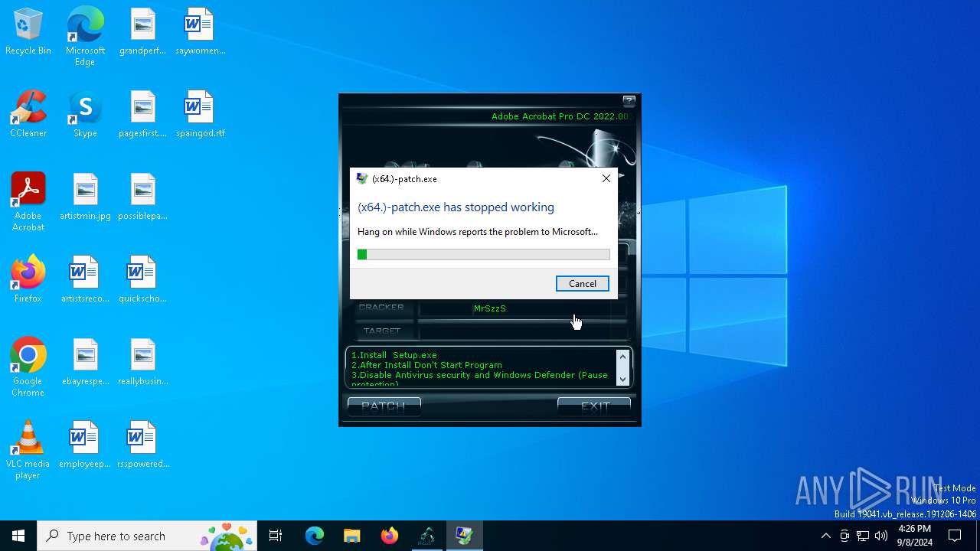Open the CCleaner desktop shortcut
The width and height of the screenshot is (980, 551).
click(28, 115)
